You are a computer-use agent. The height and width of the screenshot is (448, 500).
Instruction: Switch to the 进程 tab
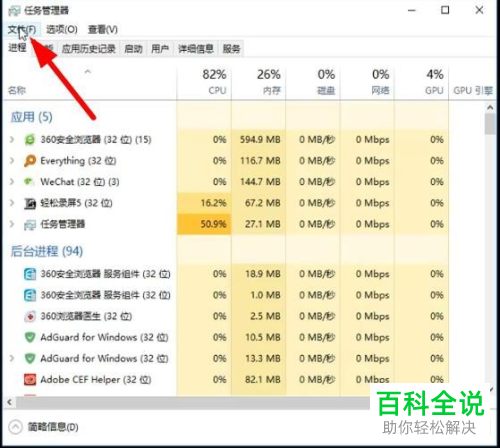click(17, 48)
